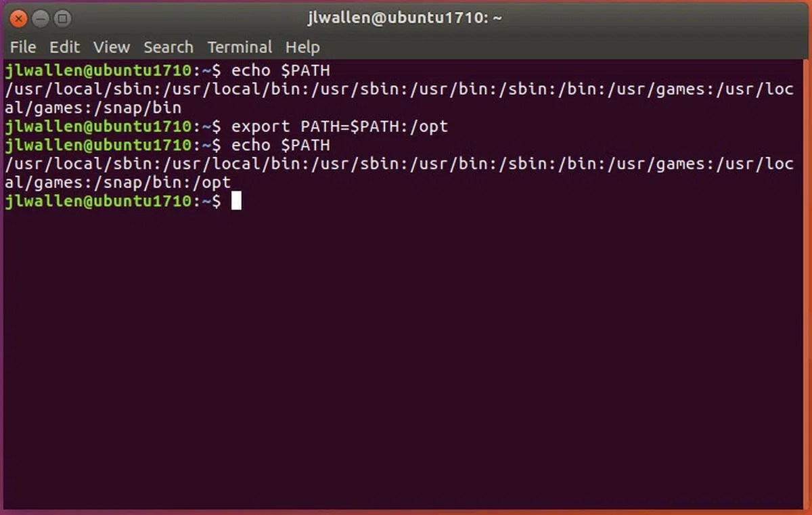This screenshot has width=812, height=515.
Task: Open the Edit menu
Action: pos(64,47)
